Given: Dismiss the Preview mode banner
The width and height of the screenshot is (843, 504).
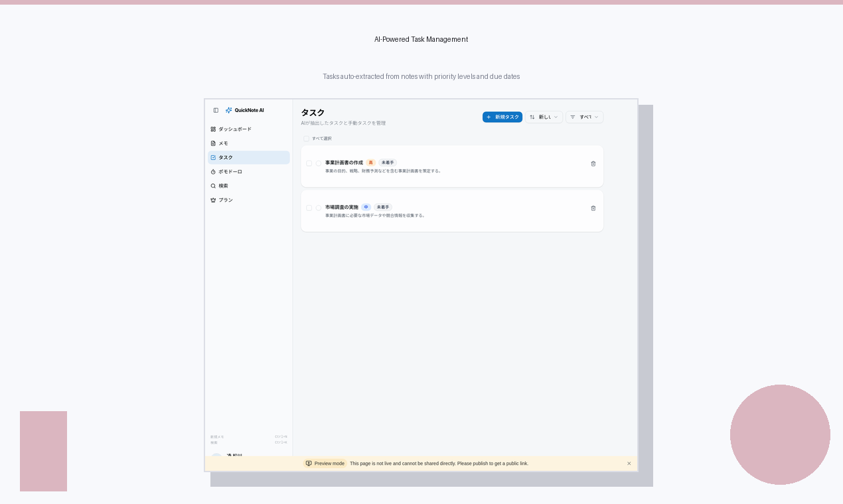Looking at the screenshot, I should point(629,464).
